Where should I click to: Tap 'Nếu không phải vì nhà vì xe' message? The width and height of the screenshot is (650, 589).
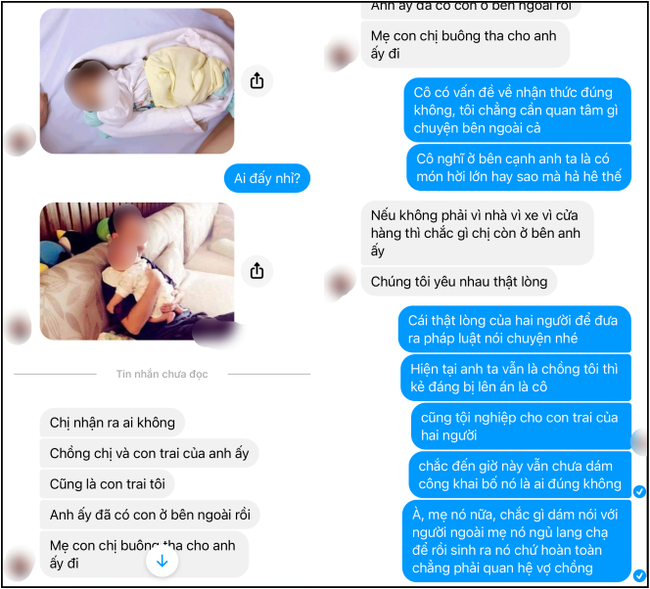(x=477, y=233)
